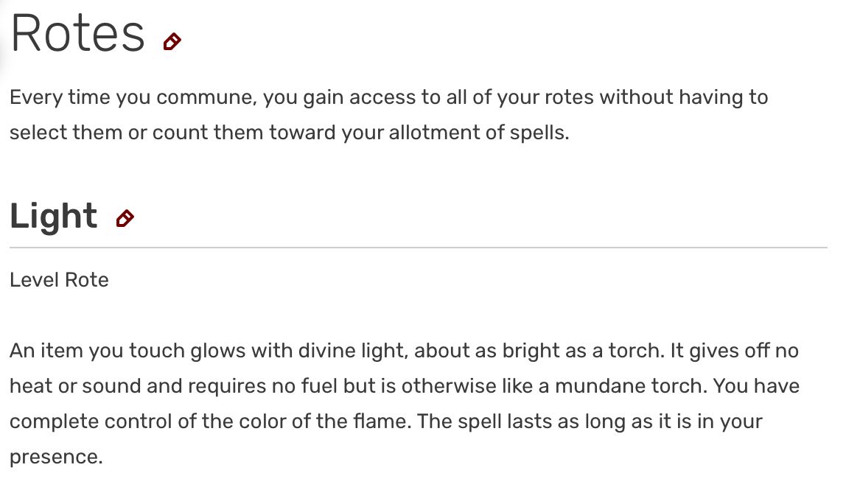This screenshot has height=504, width=860.
Task: Select the Light section heading
Action: click(53, 216)
